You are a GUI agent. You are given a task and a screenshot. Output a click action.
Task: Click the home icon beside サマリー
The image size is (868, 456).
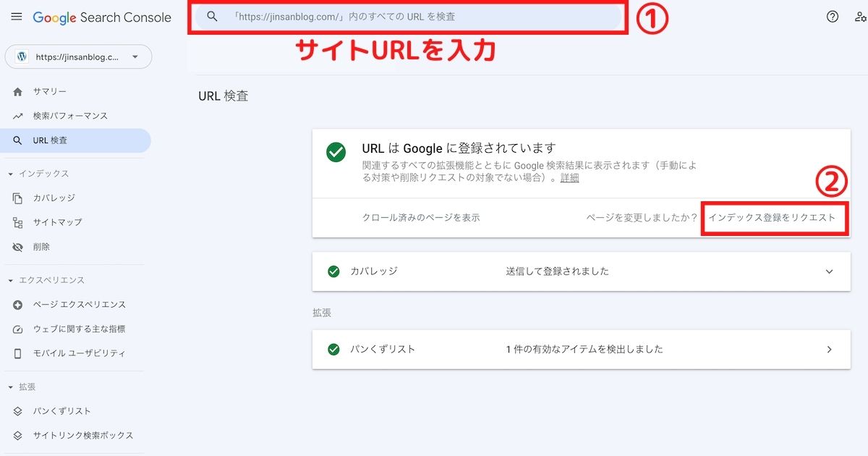point(18,92)
